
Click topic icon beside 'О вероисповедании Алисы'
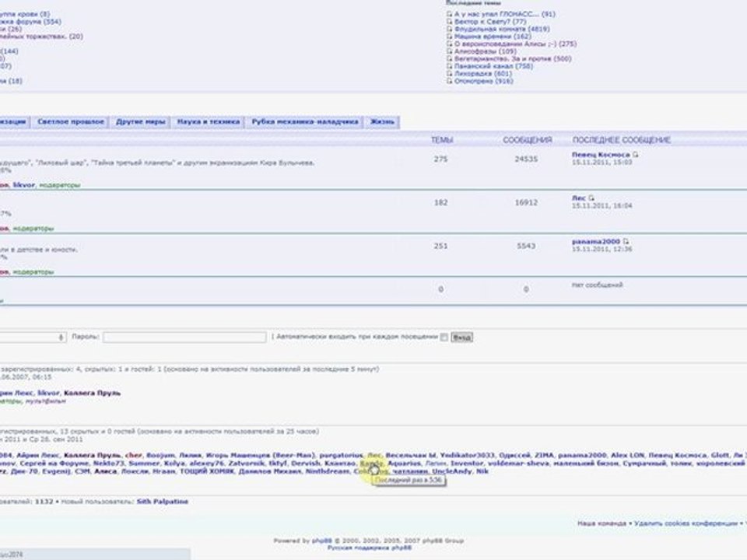tap(449, 44)
